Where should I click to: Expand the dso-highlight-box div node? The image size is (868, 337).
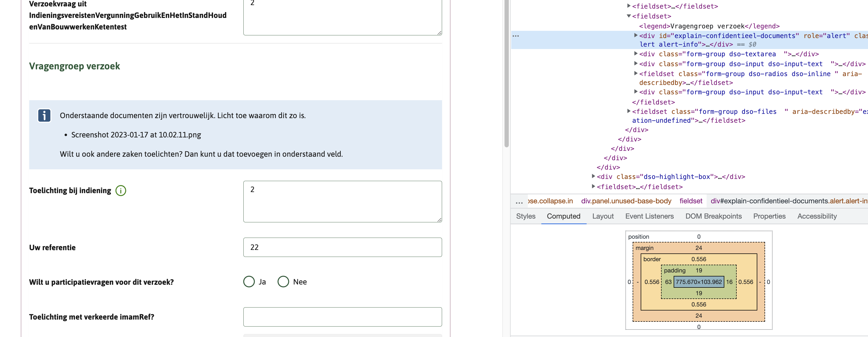594,177
